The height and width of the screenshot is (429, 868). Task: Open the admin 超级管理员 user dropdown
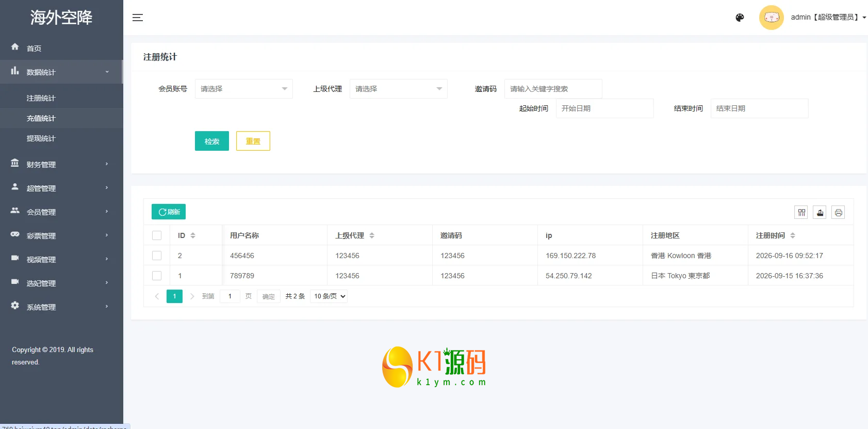[828, 17]
